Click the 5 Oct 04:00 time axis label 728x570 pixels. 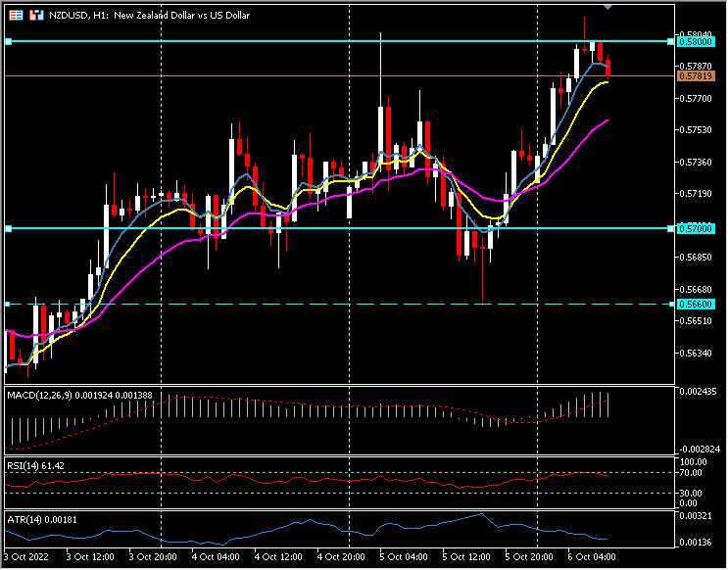coord(404,554)
